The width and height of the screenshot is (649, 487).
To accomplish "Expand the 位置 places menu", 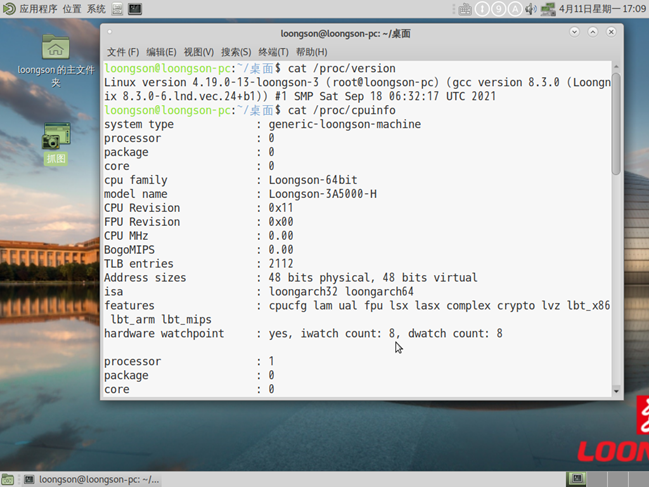I will (72, 9).
